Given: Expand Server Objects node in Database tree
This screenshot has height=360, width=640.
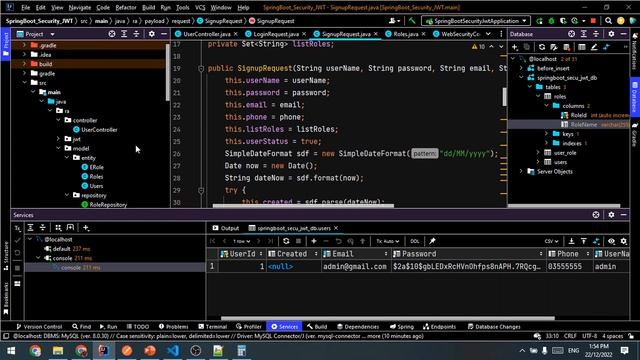Looking at the screenshot, I should 521,171.
